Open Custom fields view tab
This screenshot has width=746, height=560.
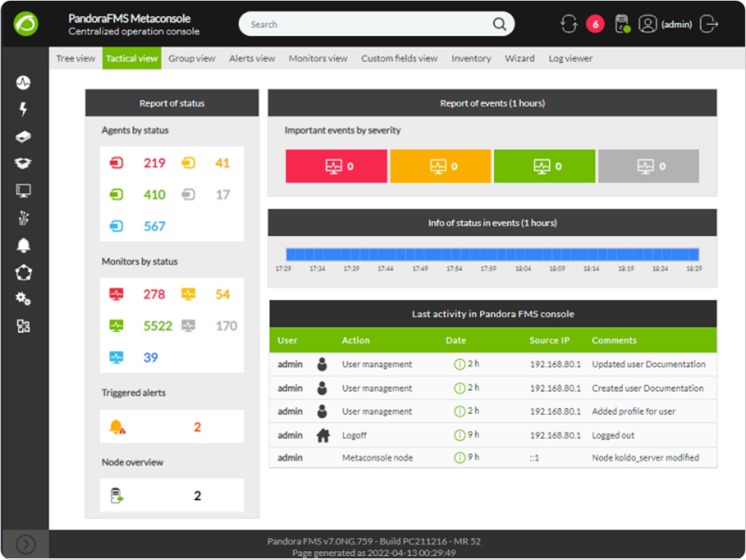click(400, 58)
